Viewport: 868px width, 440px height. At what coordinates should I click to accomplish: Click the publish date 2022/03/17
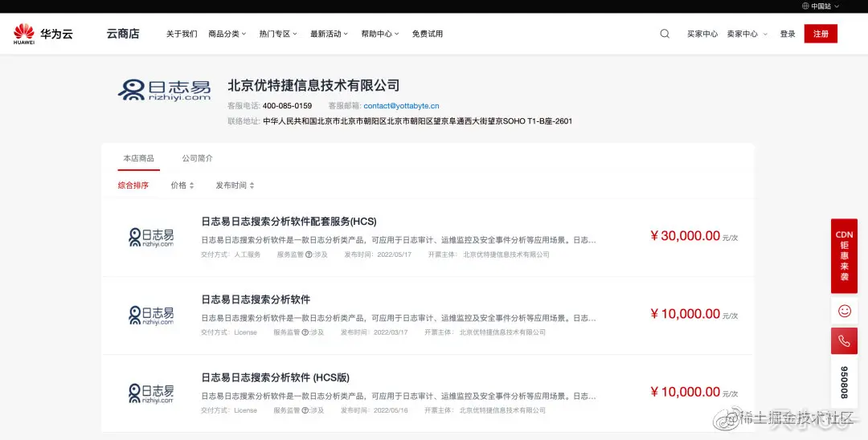point(391,332)
